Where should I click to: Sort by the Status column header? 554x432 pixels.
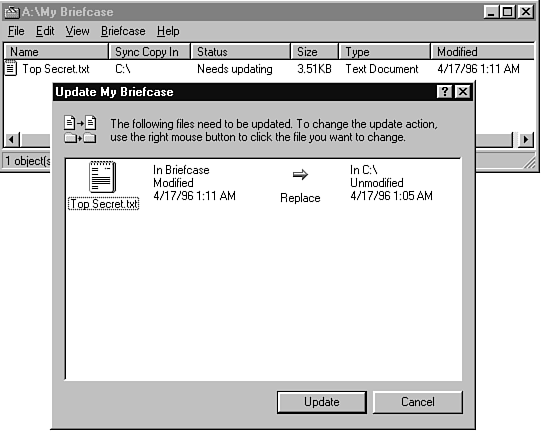pos(240,52)
